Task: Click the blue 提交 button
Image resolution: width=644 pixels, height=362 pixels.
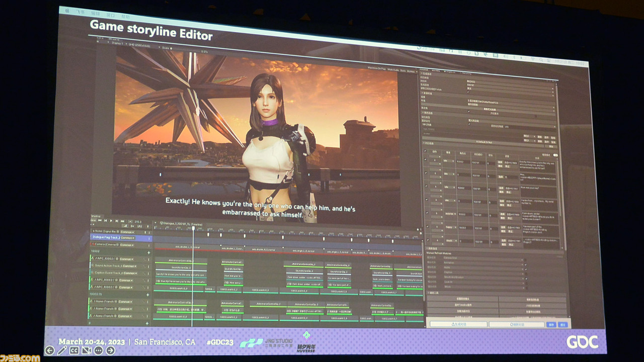Action: coord(563,324)
